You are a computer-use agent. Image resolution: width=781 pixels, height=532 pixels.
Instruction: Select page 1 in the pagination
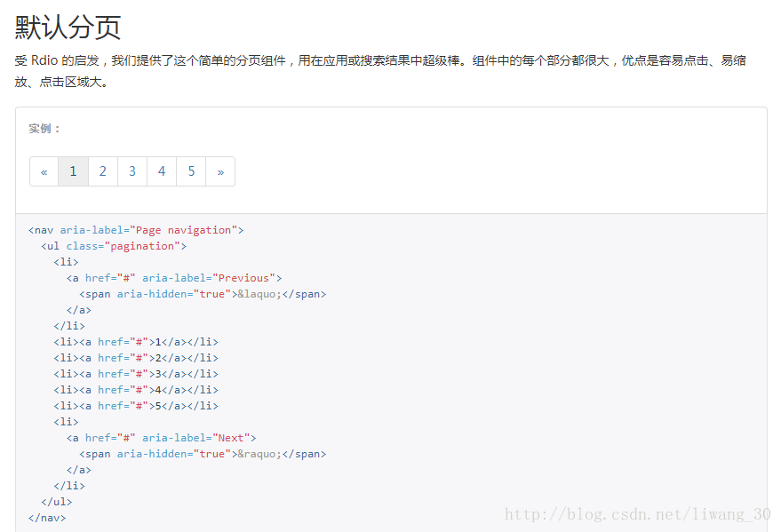click(x=73, y=171)
